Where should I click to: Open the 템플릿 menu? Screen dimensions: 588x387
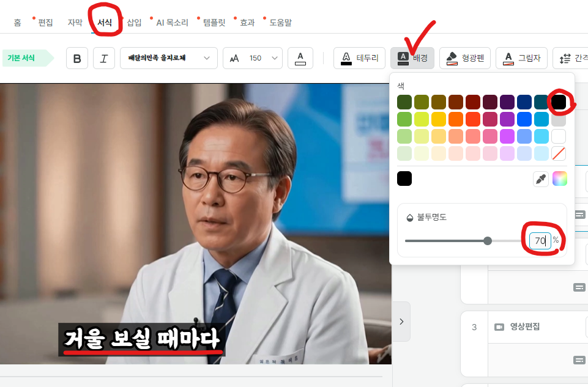coord(213,22)
